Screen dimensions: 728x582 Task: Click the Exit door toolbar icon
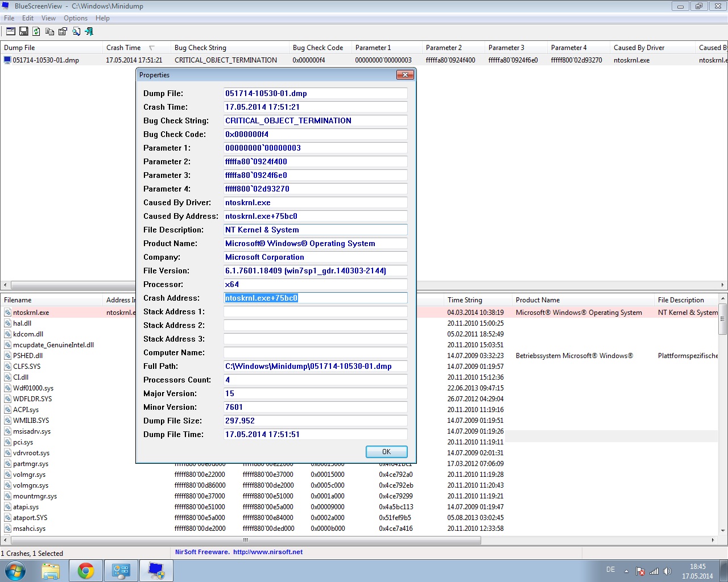point(89,31)
